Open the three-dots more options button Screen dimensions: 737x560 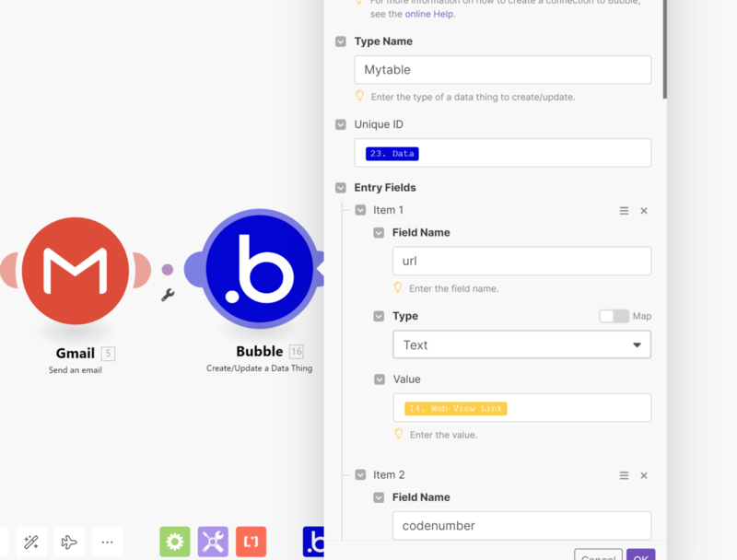(107, 542)
